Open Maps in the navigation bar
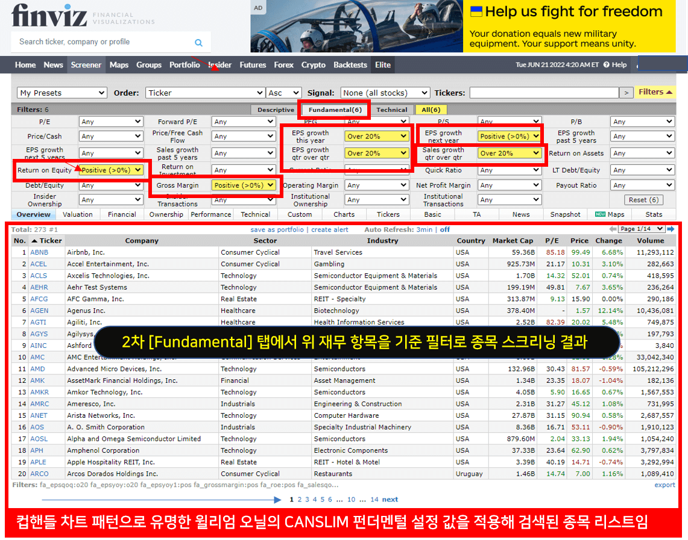688x540 pixels. (x=118, y=65)
